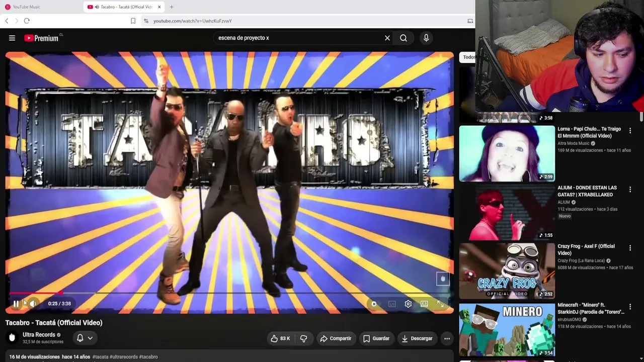Image resolution: width=644 pixels, height=362 pixels.
Task: Click the #tacabro hashtag
Action: [x=148, y=357]
